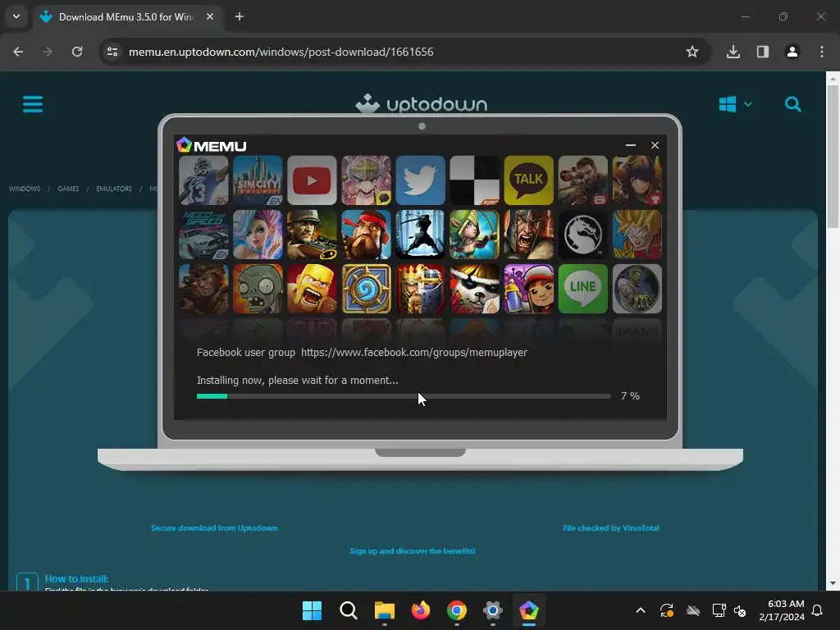Screen dimensions: 840x630
Task: View site information icon in address bar
Action: point(112,52)
